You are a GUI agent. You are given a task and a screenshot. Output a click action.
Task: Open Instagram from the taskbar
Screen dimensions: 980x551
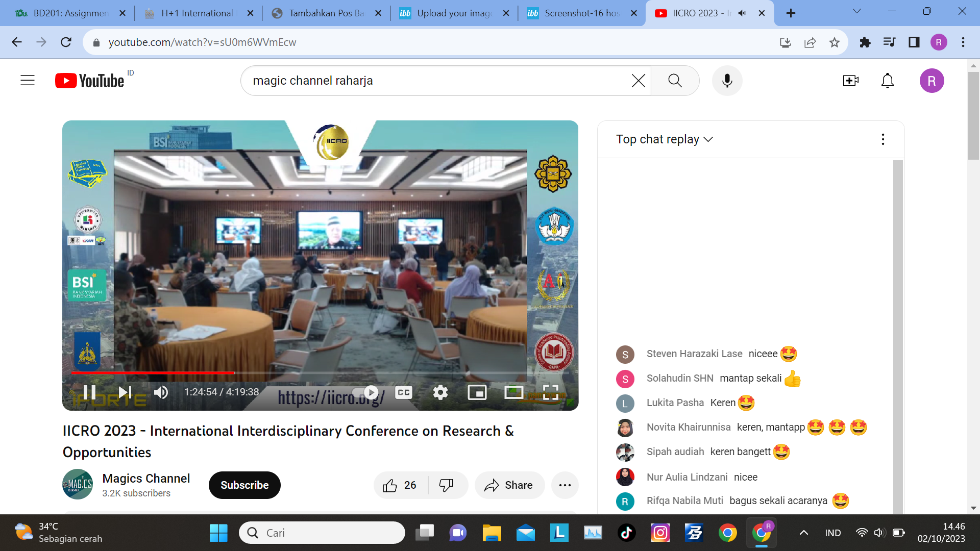(x=660, y=533)
